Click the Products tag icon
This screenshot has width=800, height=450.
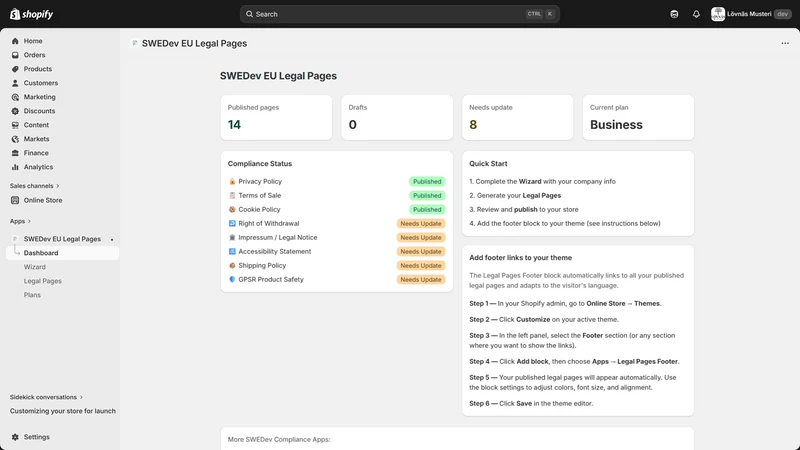15,69
